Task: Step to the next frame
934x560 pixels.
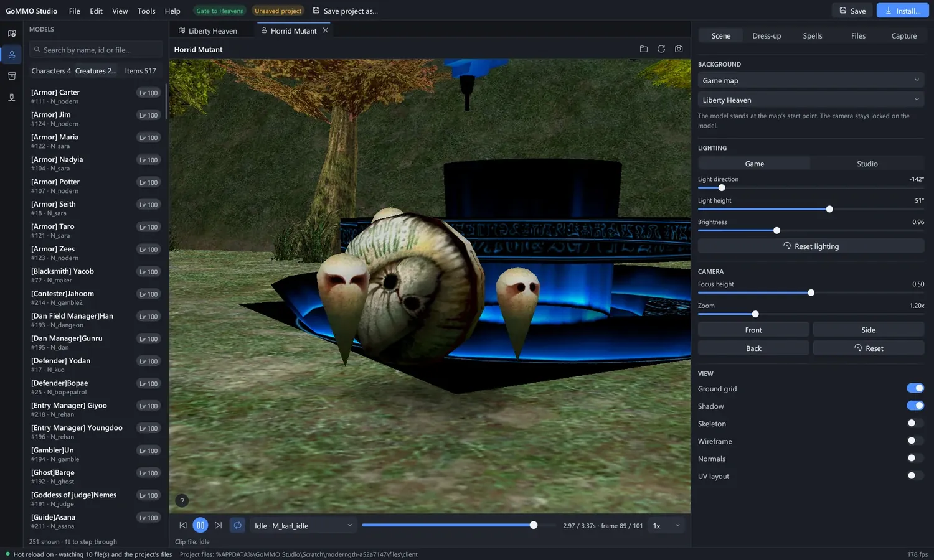Action: 218,526
